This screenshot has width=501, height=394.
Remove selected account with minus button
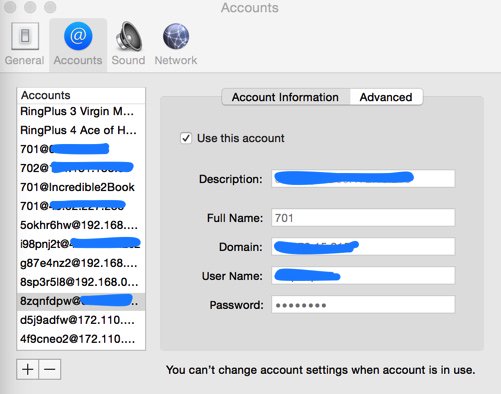pos(50,369)
